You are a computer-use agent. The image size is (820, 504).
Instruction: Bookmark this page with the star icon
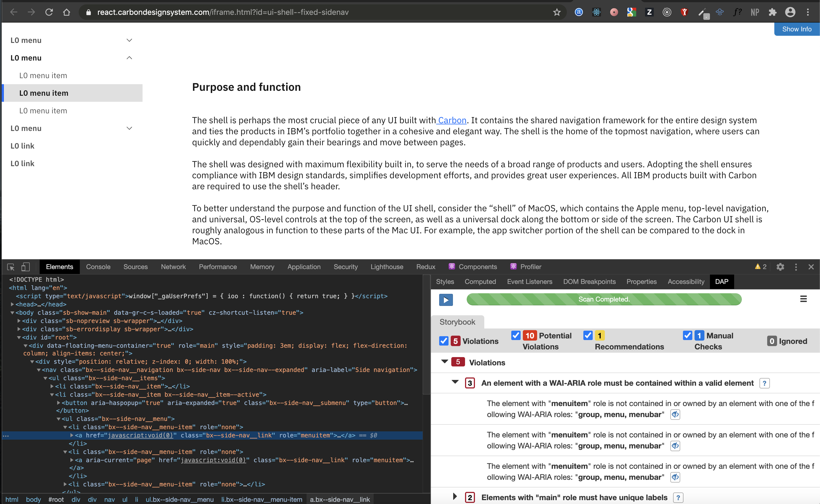coord(557,12)
